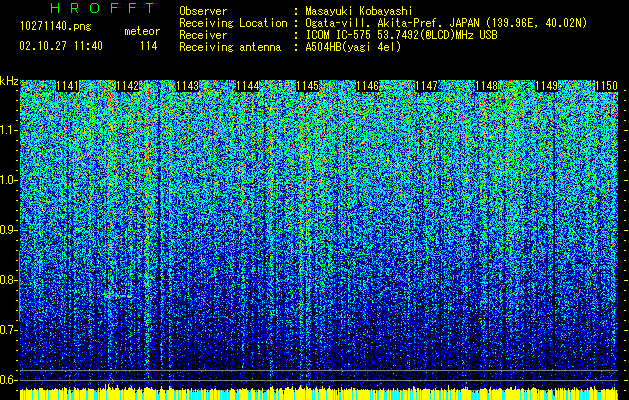
Task: Click observer name Masayuki Kobayashi
Action: [359, 11]
